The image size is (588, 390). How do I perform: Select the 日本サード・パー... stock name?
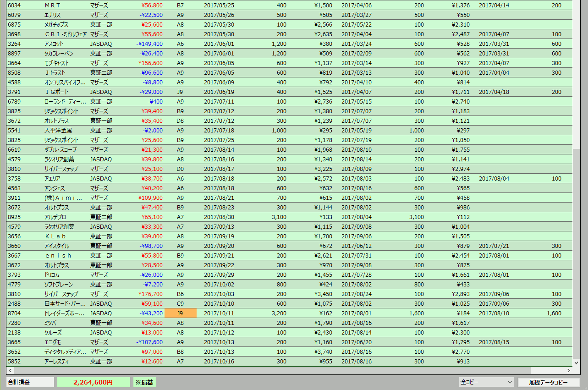coord(65,303)
